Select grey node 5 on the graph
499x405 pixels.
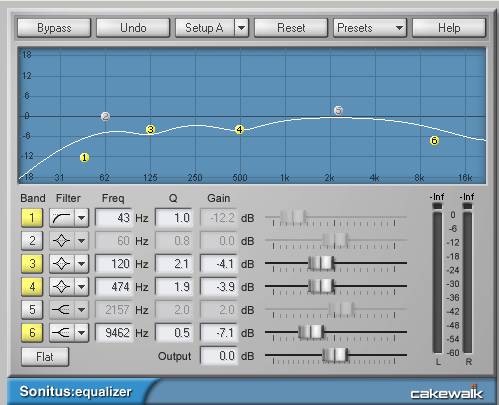338,110
